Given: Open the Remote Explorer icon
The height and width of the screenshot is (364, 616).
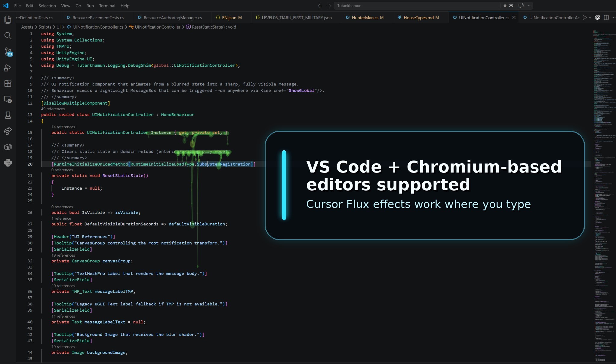Looking at the screenshot, I should click(8, 99).
